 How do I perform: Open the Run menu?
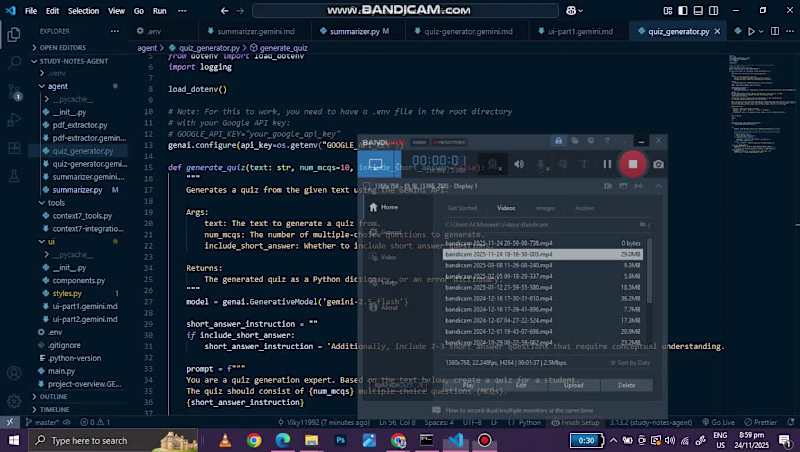pos(160,10)
